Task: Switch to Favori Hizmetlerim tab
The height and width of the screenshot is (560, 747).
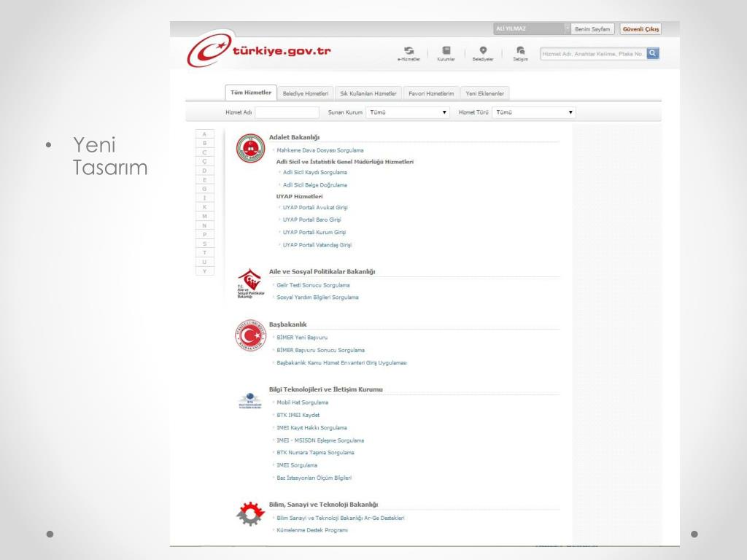Action: (431, 93)
